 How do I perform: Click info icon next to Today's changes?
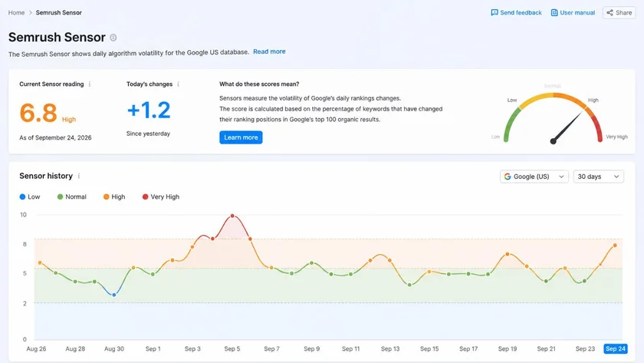coord(178,84)
